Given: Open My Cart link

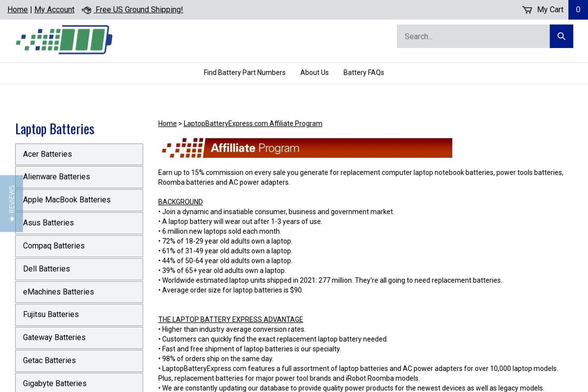Looking at the screenshot, I should [x=550, y=10].
